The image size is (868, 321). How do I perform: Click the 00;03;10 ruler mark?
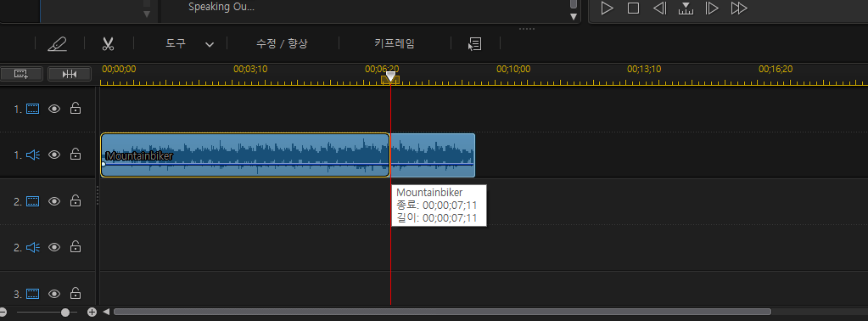(250, 70)
